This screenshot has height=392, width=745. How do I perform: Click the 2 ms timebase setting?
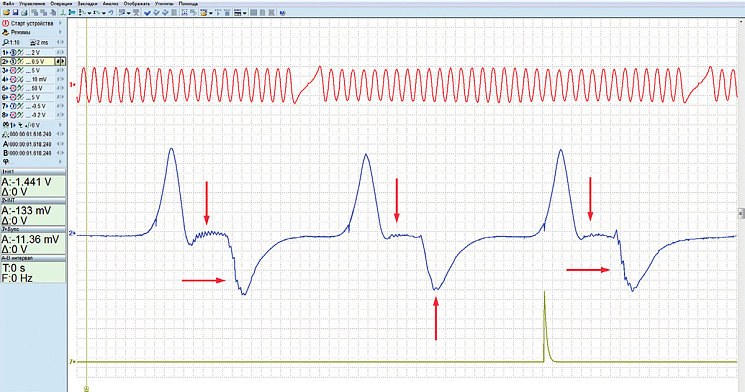coord(39,42)
